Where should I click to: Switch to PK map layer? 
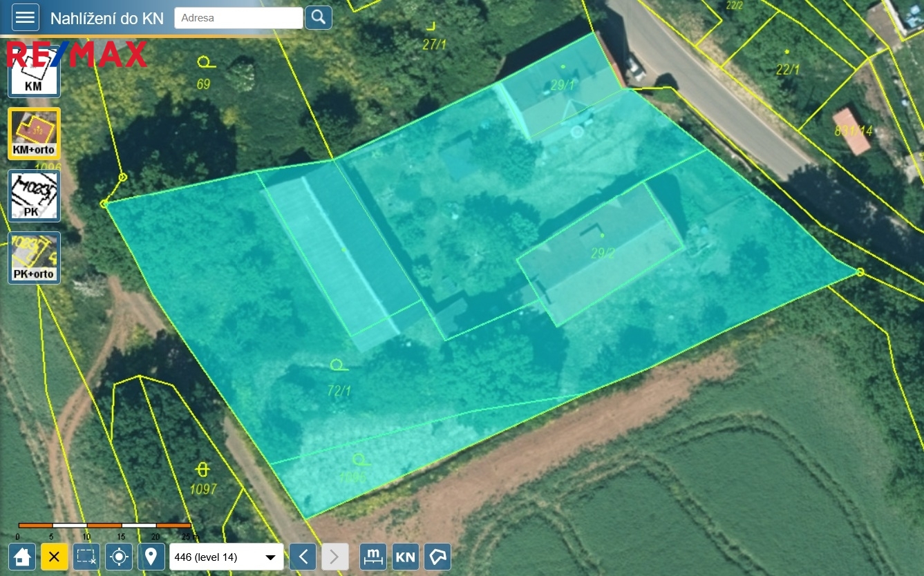click(34, 195)
